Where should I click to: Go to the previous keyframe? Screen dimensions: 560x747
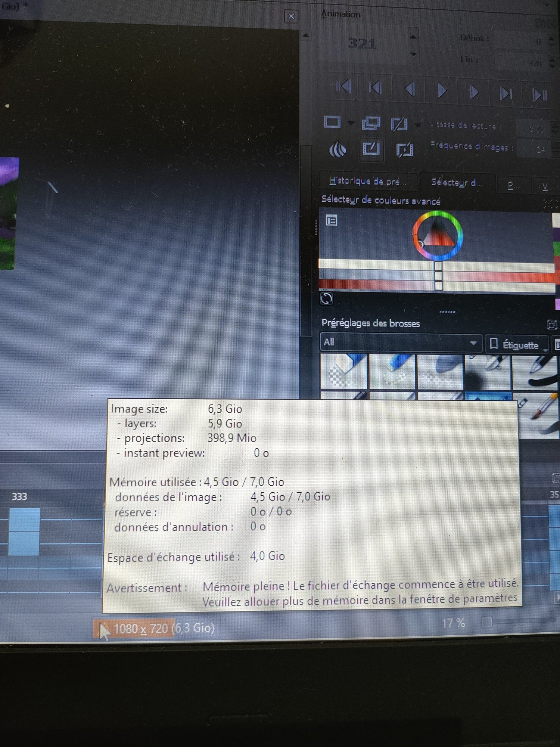pos(376,88)
